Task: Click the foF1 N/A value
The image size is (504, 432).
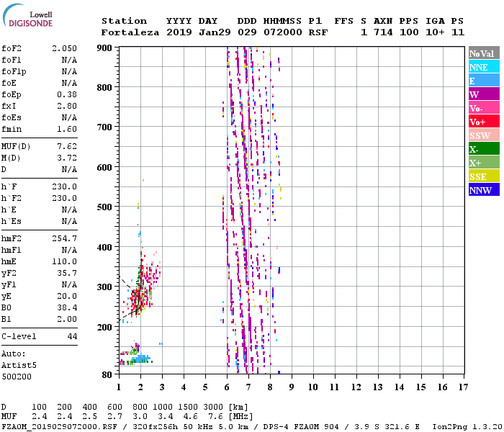Action: [69, 60]
